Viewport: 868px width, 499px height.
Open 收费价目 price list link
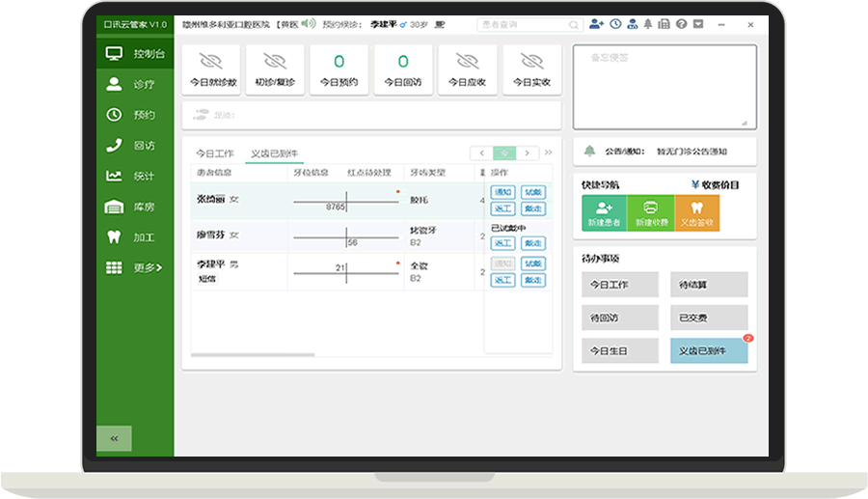click(x=717, y=184)
